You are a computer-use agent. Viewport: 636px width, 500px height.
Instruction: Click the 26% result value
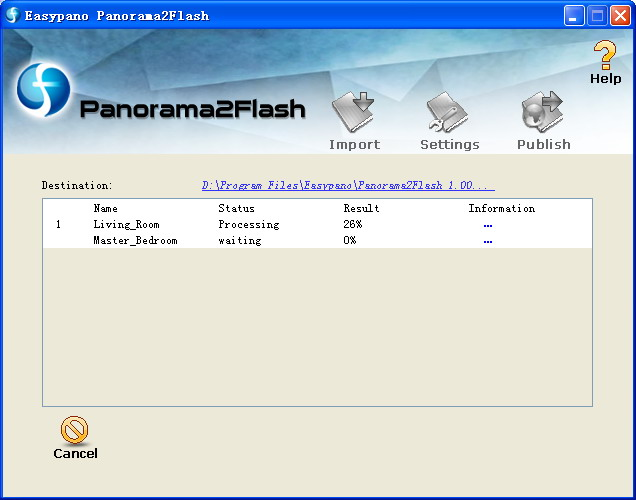coord(353,224)
